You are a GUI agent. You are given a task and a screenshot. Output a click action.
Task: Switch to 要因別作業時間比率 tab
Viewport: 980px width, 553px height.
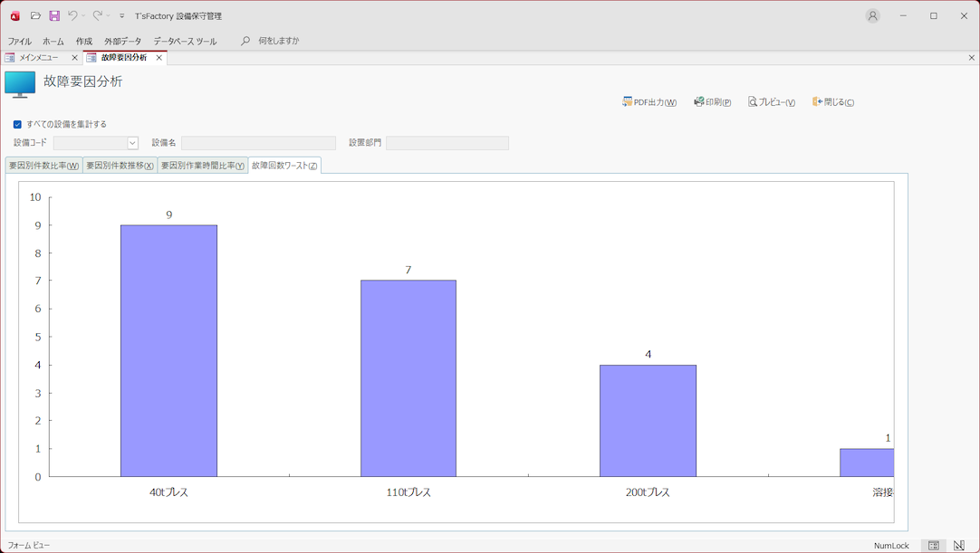203,166
